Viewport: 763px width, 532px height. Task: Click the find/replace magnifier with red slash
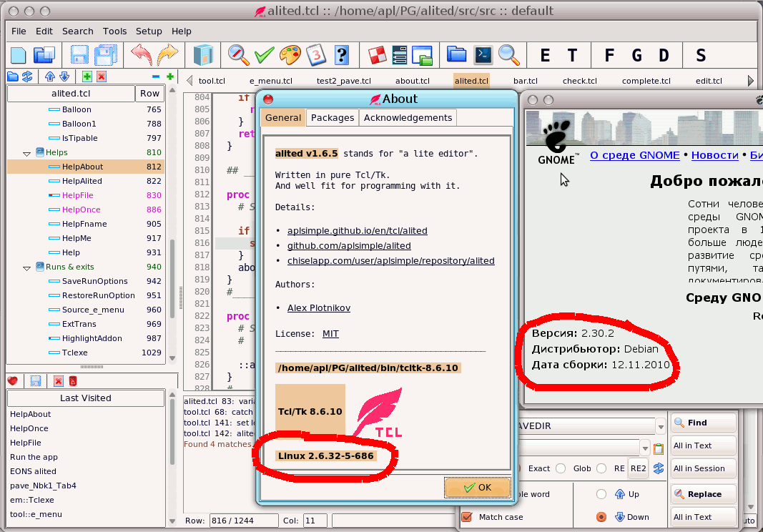pos(238,55)
